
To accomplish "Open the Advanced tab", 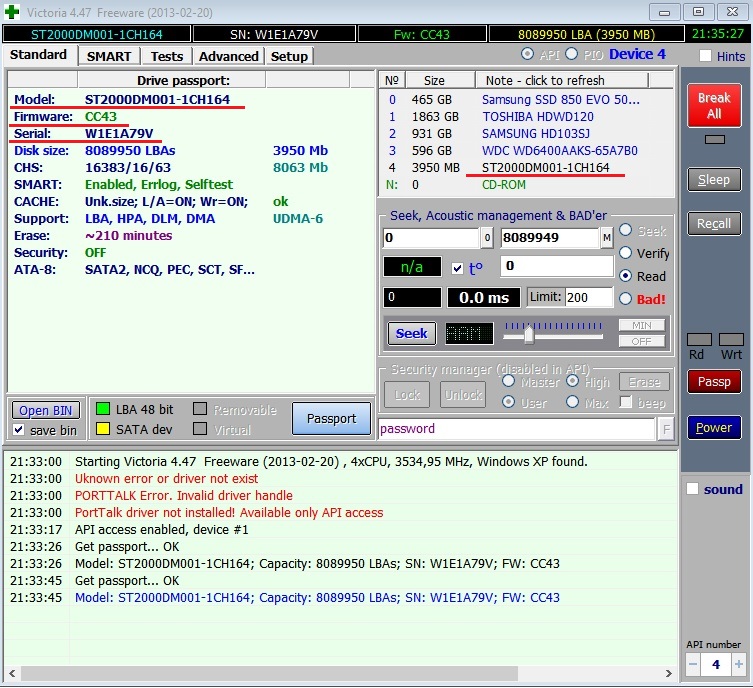I will coord(229,56).
